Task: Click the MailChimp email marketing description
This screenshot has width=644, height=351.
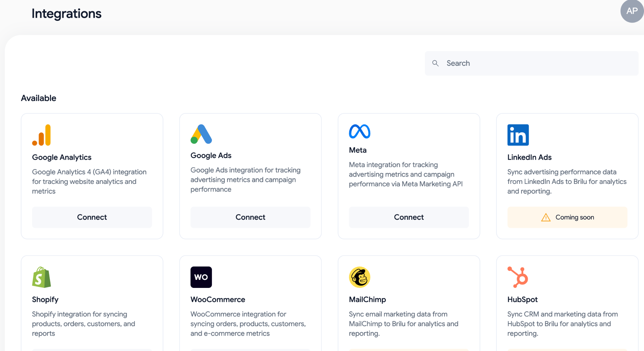Action: click(x=404, y=324)
